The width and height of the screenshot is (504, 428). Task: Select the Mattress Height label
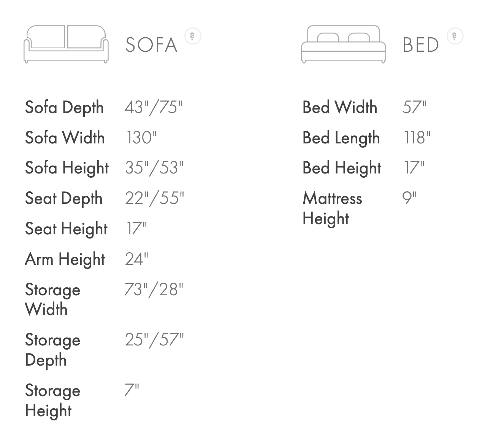(x=332, y=208)
